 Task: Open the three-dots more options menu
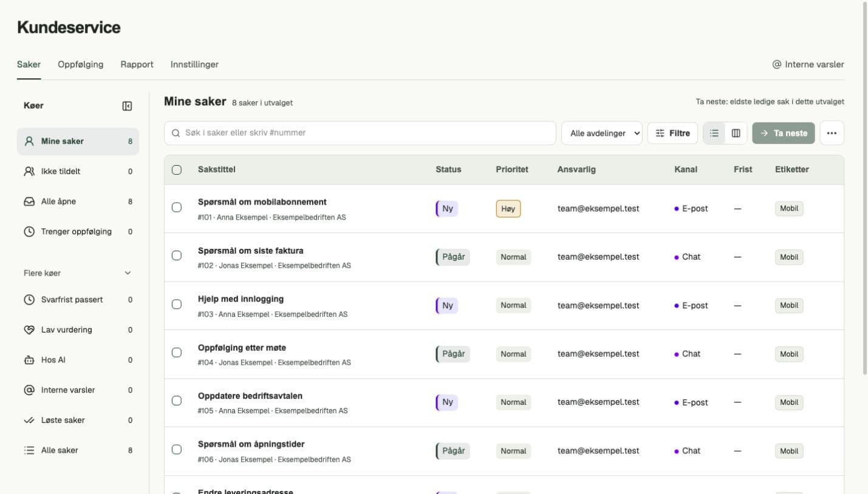(x=832, y=133)
